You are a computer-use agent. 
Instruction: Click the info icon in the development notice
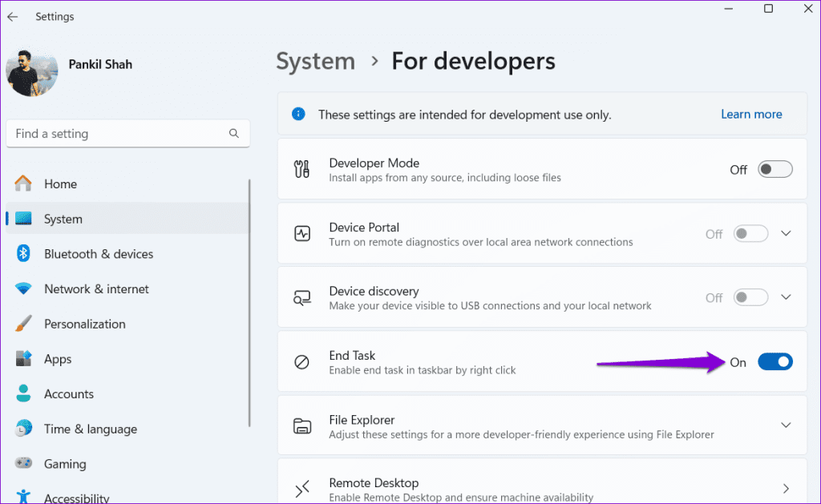[x=298, y=114]
